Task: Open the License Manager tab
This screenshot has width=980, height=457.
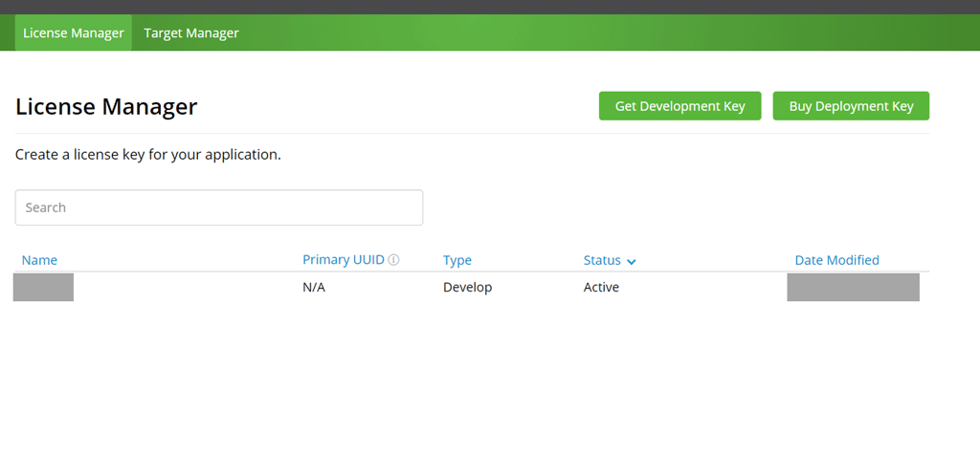Action: 73,33
